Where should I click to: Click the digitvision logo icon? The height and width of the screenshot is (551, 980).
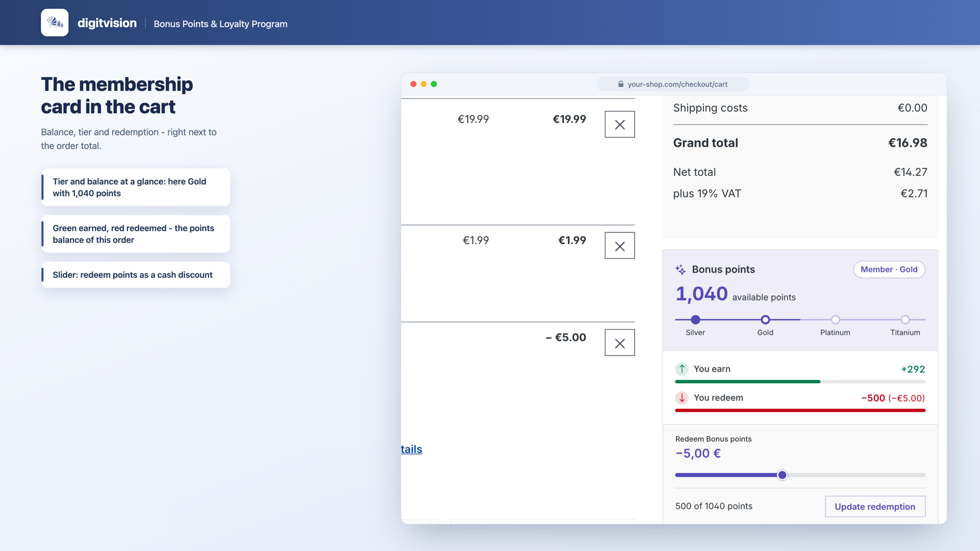pyautogui.click(x=55, y=22)
